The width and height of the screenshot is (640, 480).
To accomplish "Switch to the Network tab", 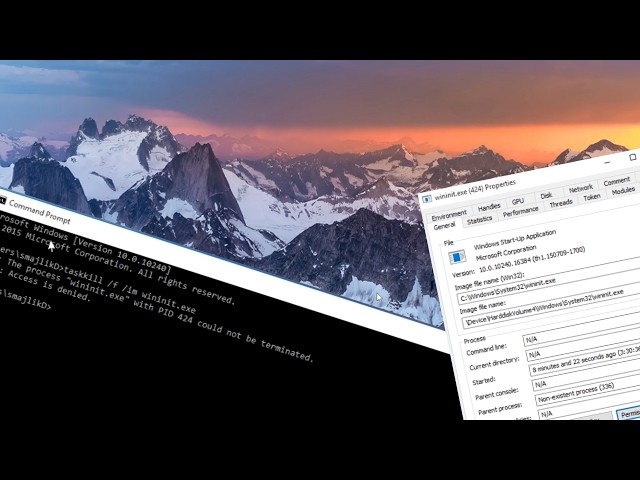I will click(x=580, y=188).
